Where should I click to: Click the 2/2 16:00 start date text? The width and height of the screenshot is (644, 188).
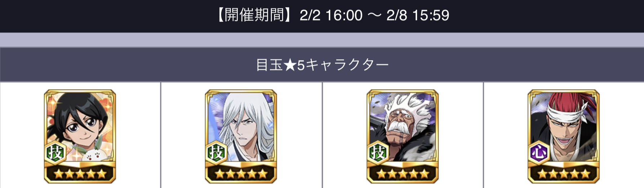[331, 15]
